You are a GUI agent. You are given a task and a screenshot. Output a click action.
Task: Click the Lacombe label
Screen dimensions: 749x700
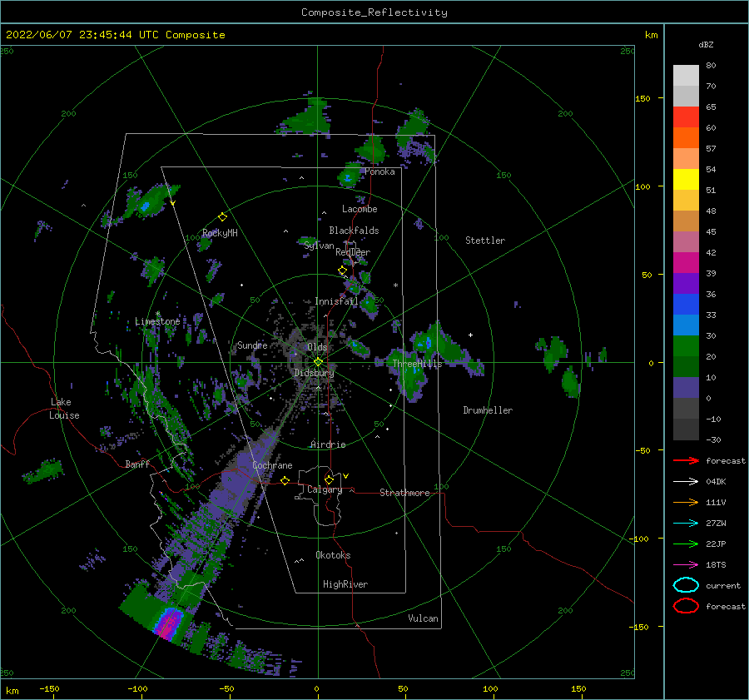(360, 209)
